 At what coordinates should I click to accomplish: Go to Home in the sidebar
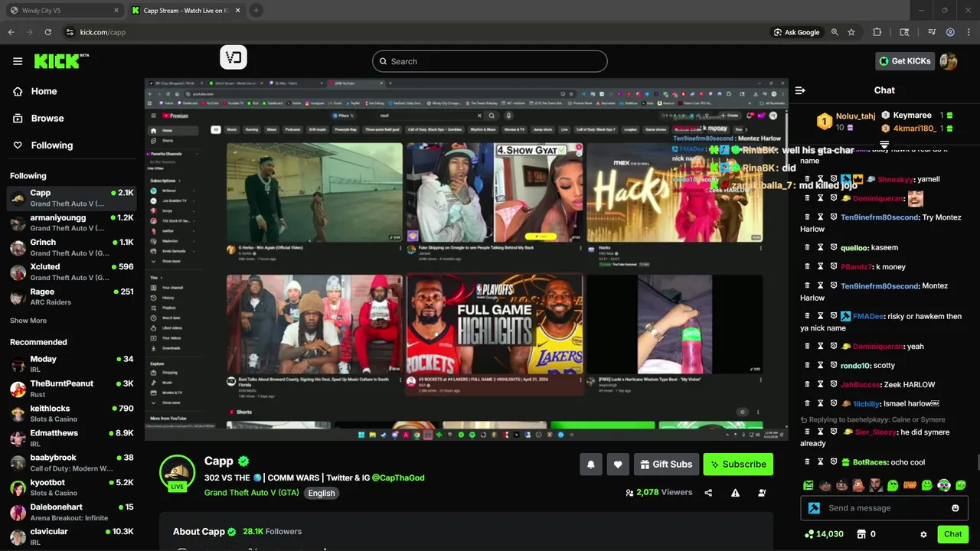coord(44,91)
